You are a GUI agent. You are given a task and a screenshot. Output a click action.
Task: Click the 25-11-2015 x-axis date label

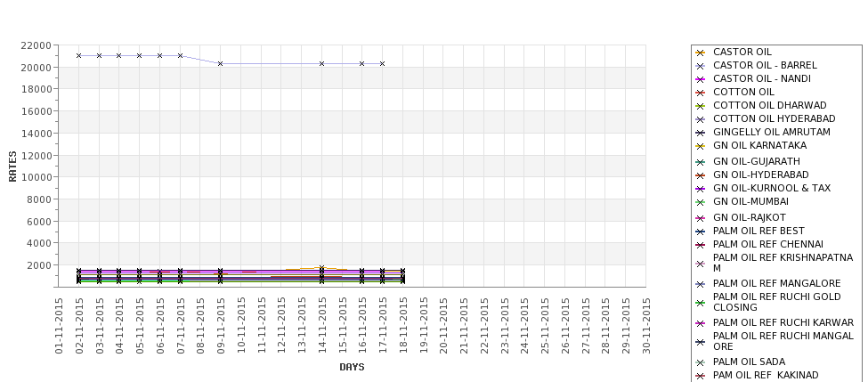point(545,326)
